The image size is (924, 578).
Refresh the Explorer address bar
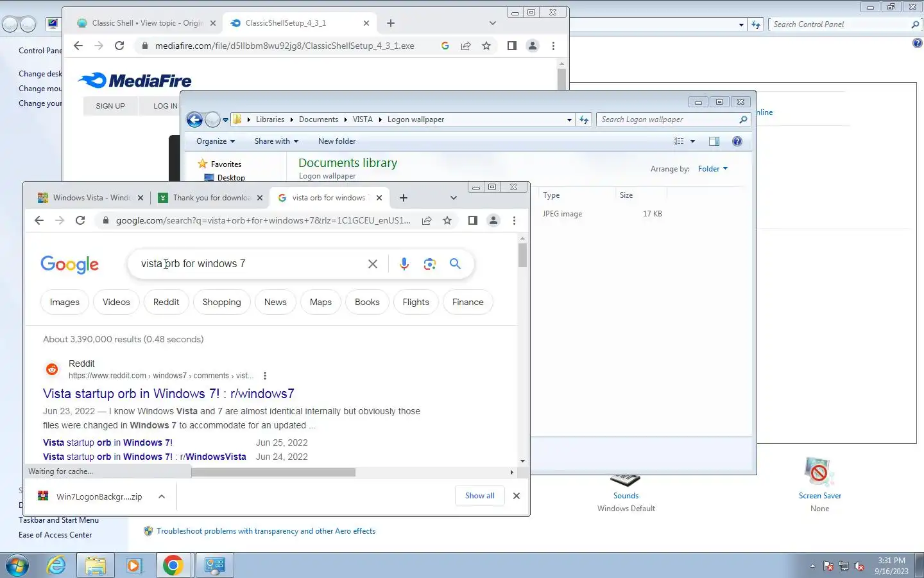pos(583,119)
